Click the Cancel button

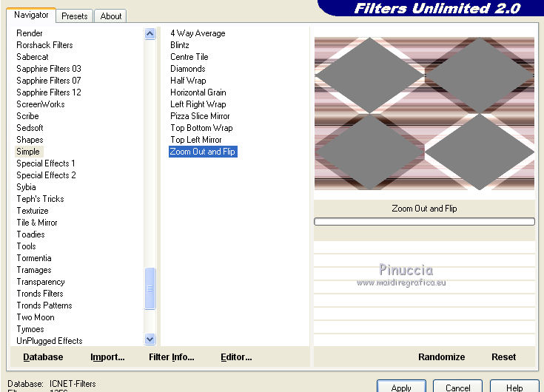tap(457, 387)
